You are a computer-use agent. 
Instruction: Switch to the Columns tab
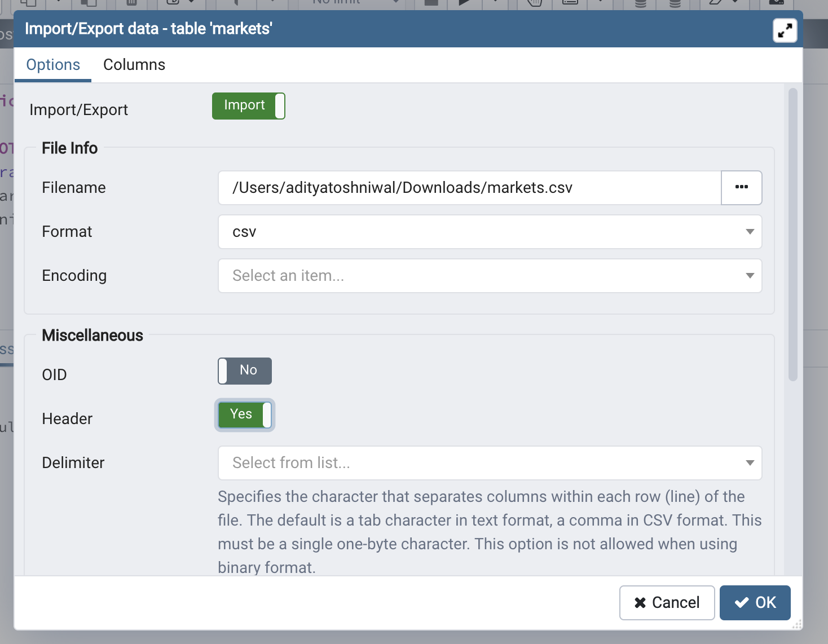(134, 65)
